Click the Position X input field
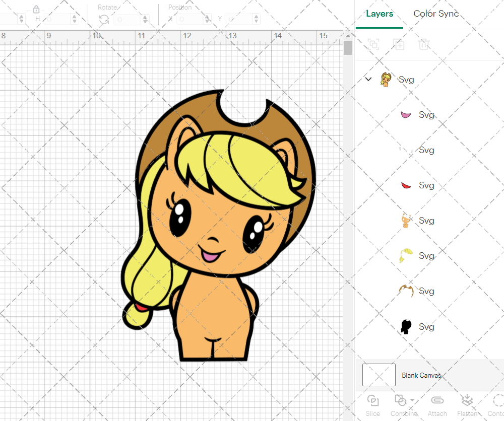504x421 pixels. point(190,19)
